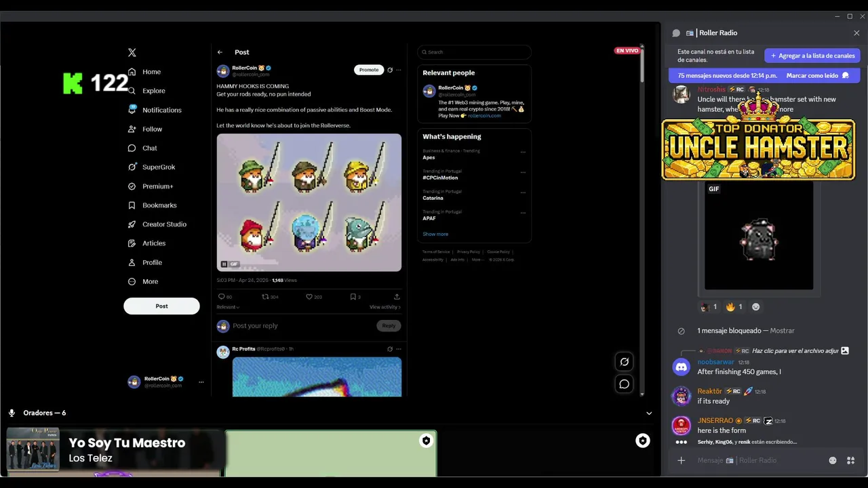Image resolution: width=868 pixels, height=488 pixels.
Task: Click the Grok icon next to Promote
Action: 390,70
